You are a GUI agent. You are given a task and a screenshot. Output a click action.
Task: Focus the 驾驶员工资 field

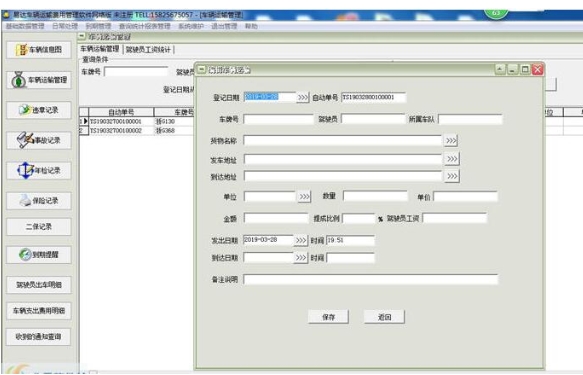(454, 218)
